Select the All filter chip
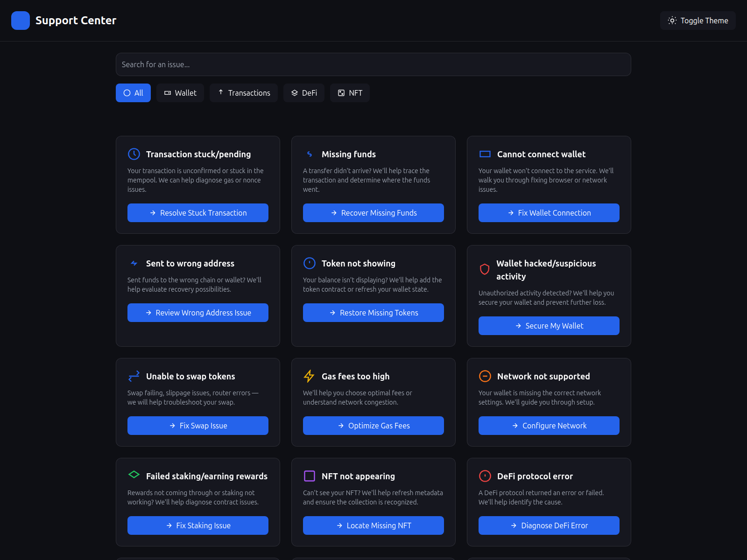 (133, 93)
